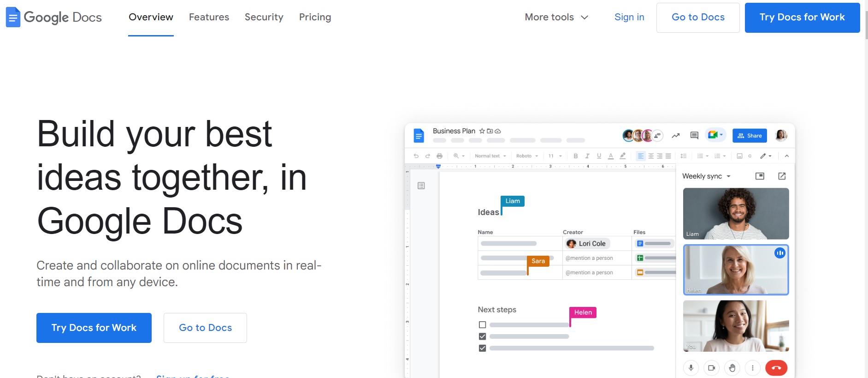Toggle underline formatting

click(599, 156)
